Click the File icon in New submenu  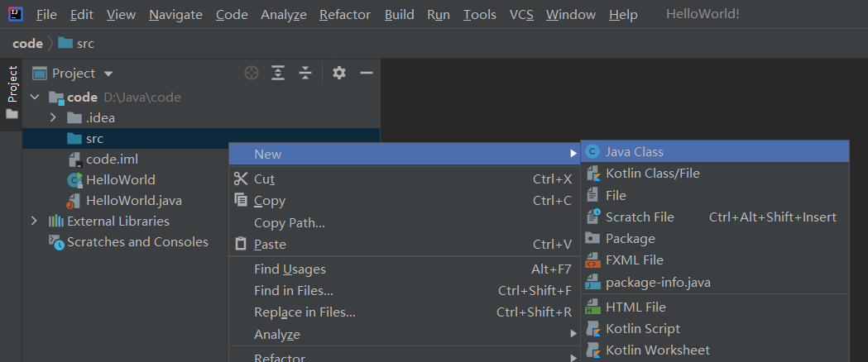[593, 195]
